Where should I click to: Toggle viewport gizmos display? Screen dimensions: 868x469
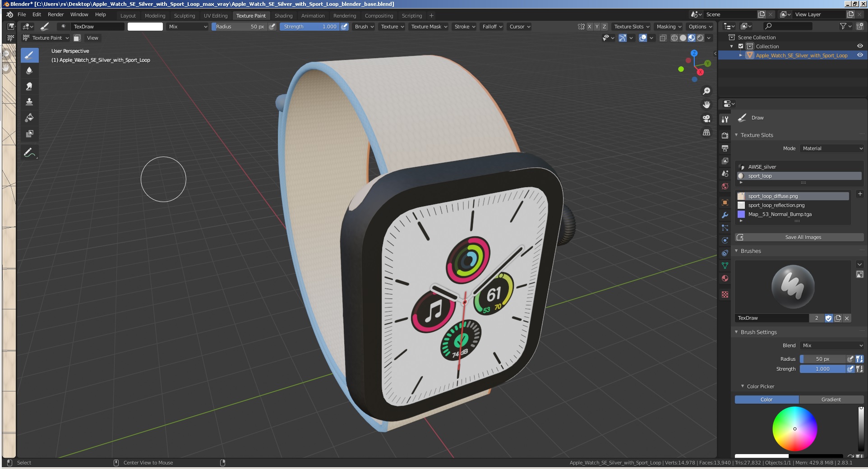click(x=623, y=38)
